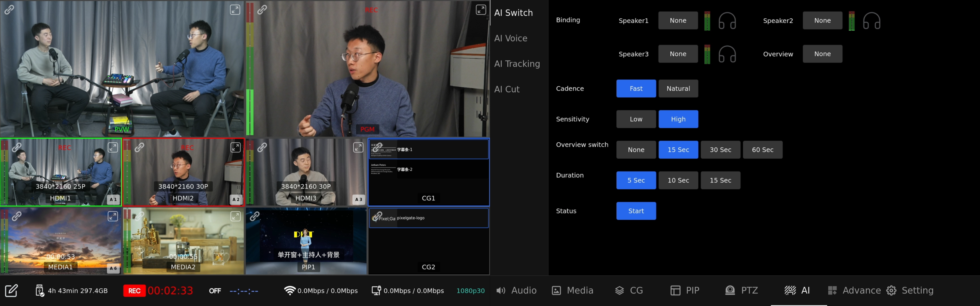Set Cadence to Natural

(x=678, y=88)
